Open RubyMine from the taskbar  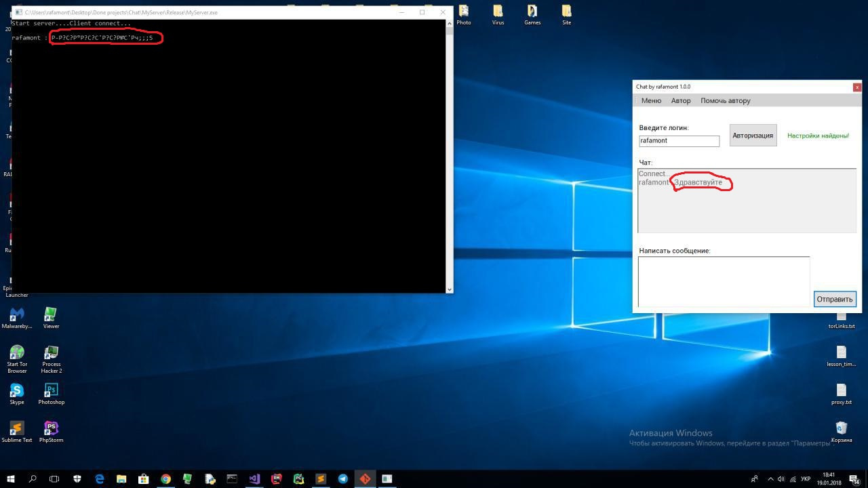click(277, 479)
